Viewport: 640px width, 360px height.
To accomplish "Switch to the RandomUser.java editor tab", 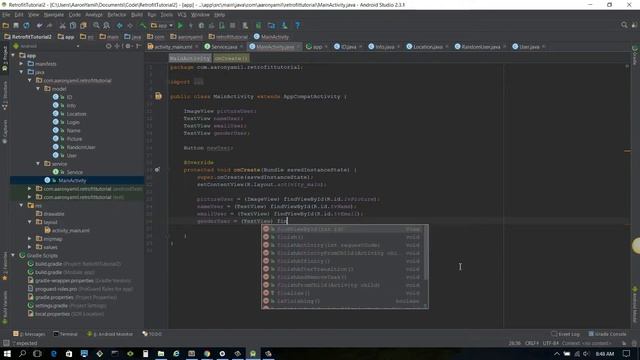I will (480, 47).
